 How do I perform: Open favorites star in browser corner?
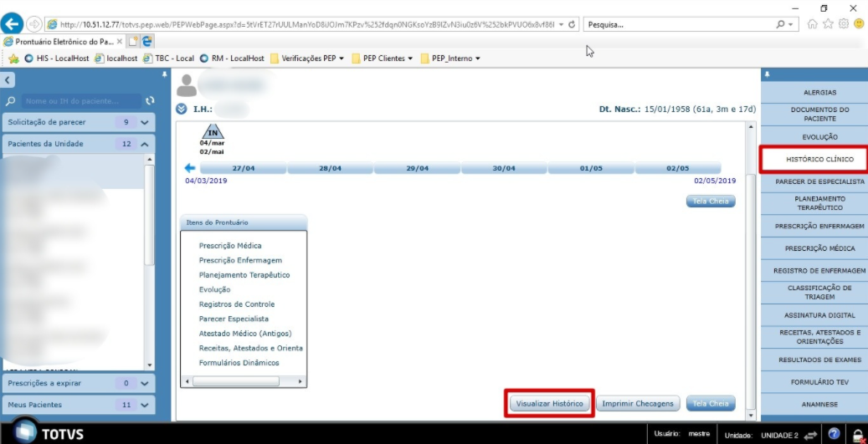click(x=828, y=23)
